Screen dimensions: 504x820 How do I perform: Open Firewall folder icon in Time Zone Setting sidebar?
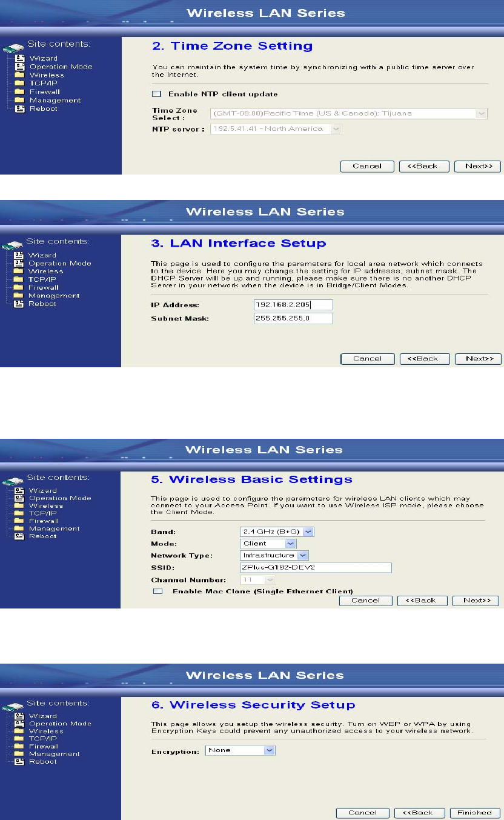19,92
